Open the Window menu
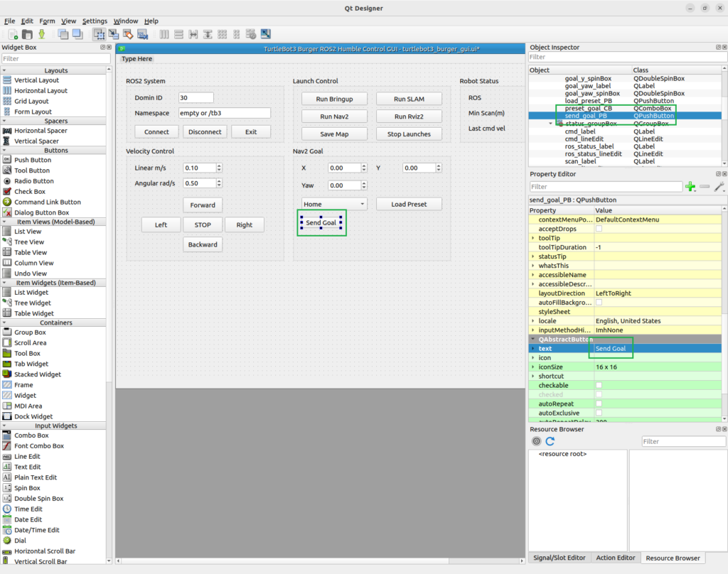 pyautogui.click(x=125, y=21)
